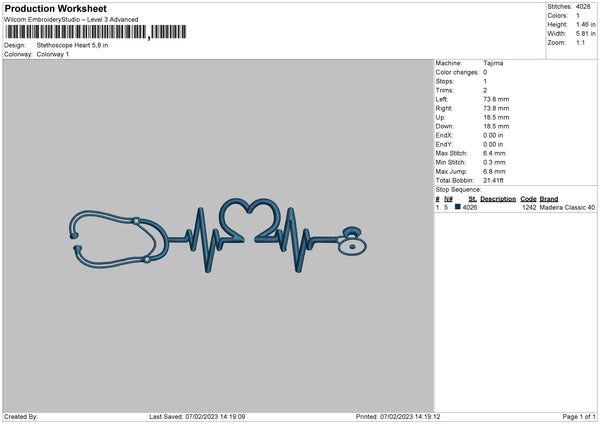Click the embroidered heart shape in the design
Image resolution: width=600 pixels, height=424 pixels.
click(249, 220)
